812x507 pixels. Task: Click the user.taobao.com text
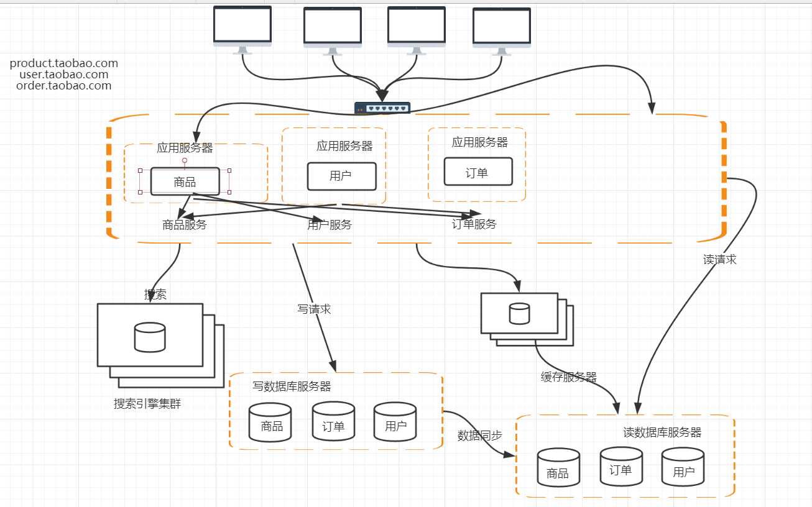[x=64, y=75]
